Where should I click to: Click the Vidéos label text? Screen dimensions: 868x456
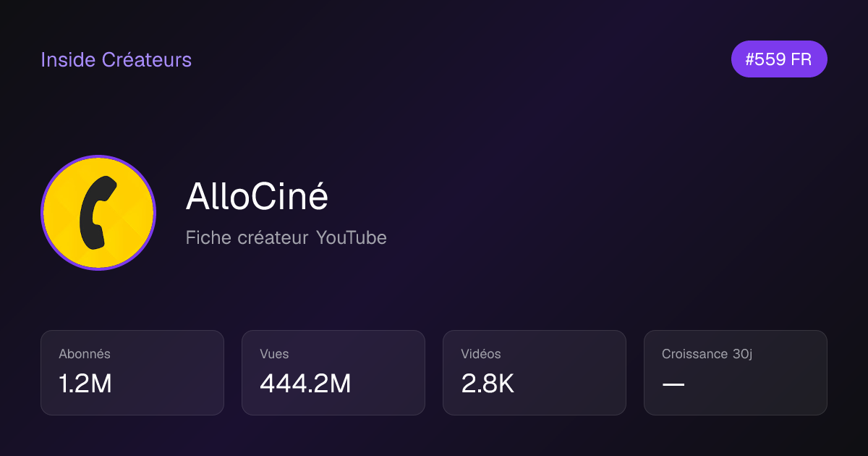coord(481,354)
